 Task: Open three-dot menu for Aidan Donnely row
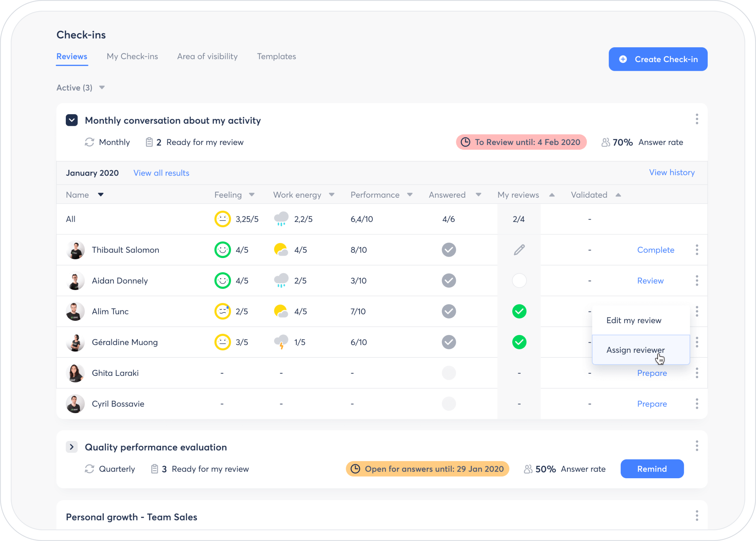tap(697, 281)
